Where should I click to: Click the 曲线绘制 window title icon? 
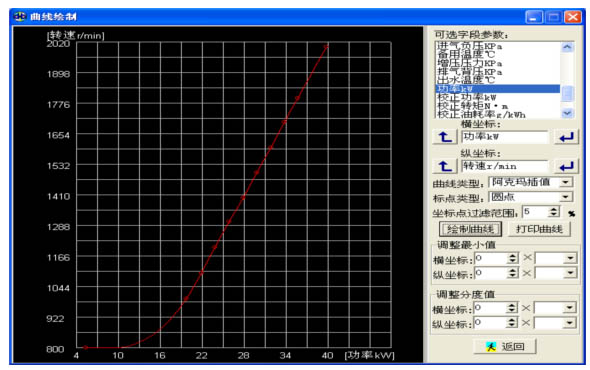click(x=20, y=17)
